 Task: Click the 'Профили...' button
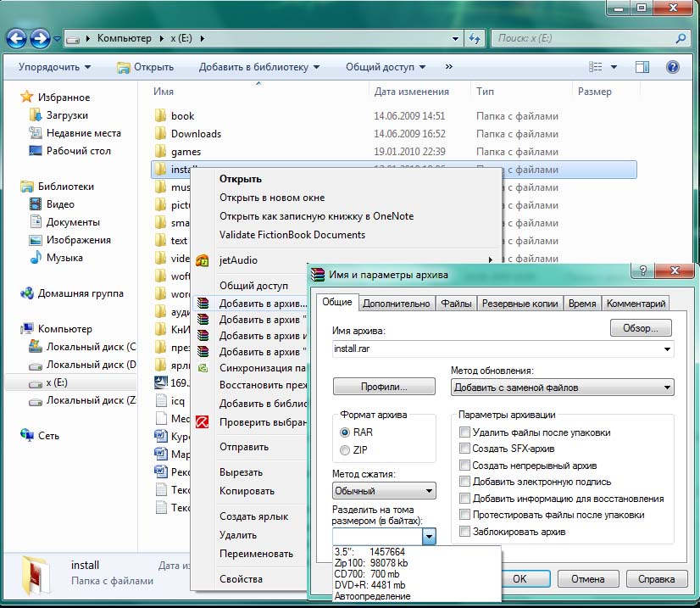point(384,387)
